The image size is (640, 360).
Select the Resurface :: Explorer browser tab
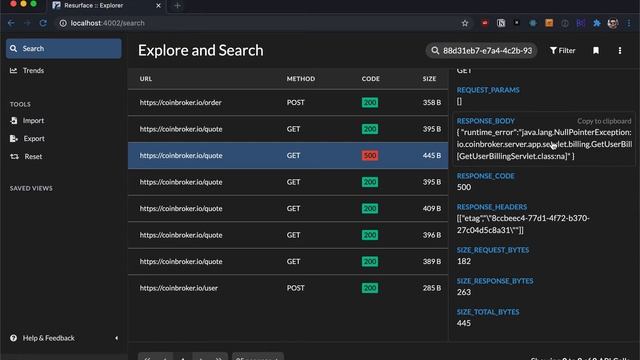point(107,6)
